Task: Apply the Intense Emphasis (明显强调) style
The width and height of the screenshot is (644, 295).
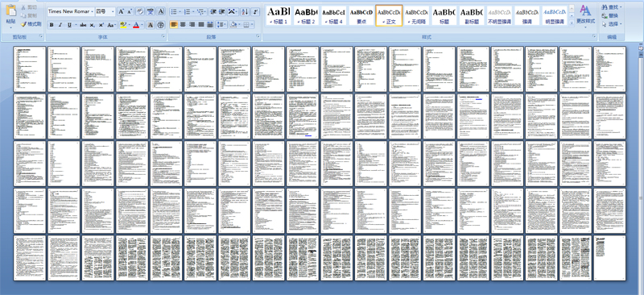Action: point(554,15)
